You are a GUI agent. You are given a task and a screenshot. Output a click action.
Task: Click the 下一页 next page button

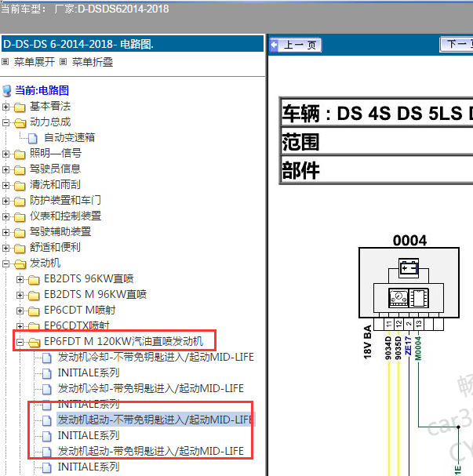tap(457, 45)
